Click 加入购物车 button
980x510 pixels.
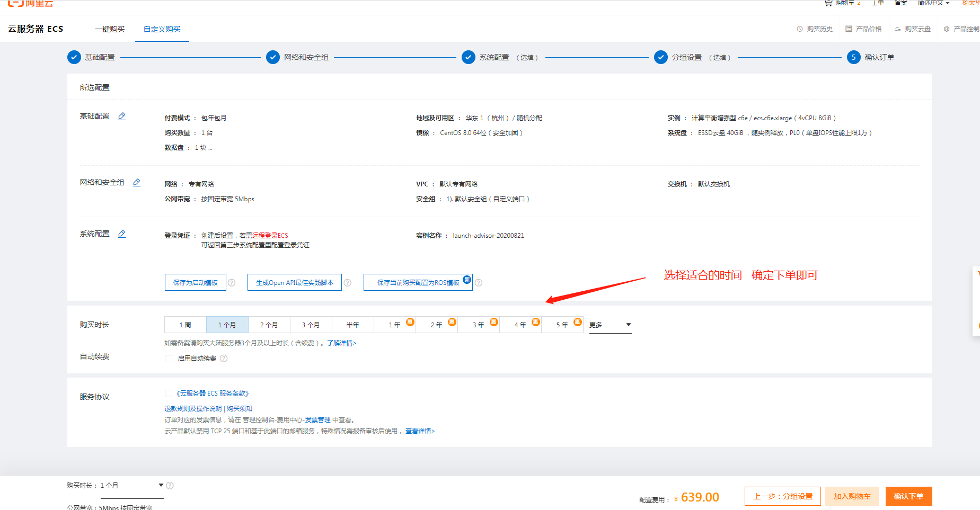pyautogui.click(x=852, y=496)
